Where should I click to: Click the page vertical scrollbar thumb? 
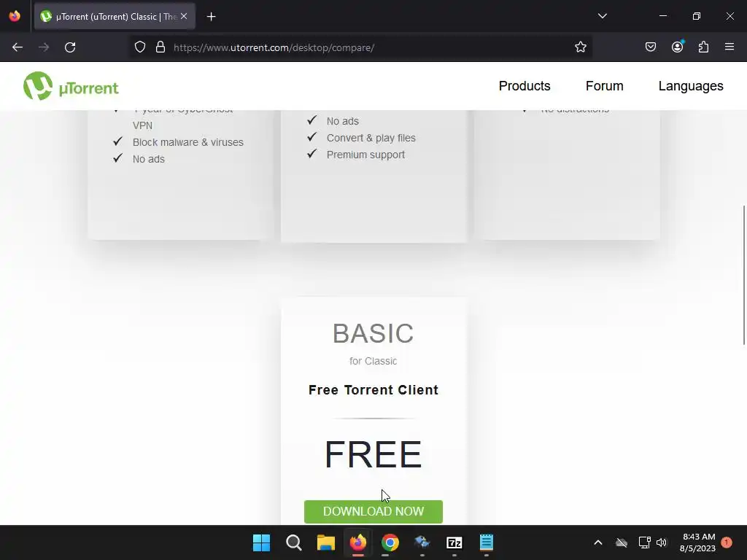[743, 275]
